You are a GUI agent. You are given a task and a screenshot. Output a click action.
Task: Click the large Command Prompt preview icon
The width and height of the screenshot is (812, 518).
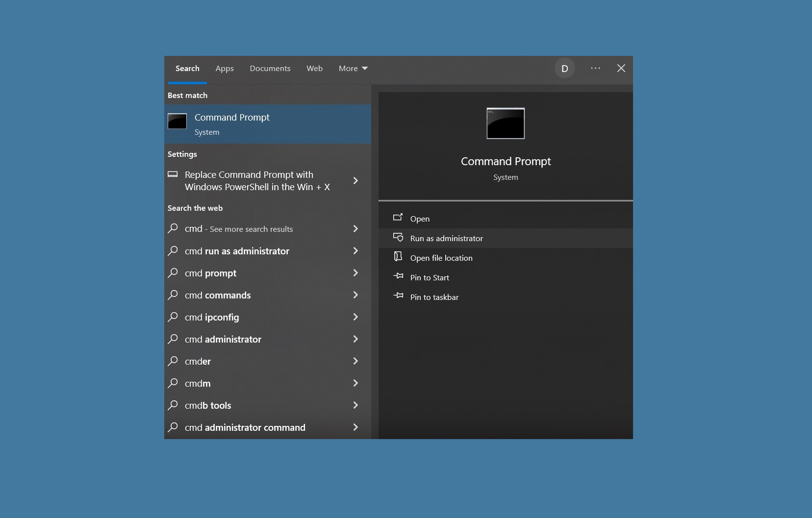click(x=506, y=123)
